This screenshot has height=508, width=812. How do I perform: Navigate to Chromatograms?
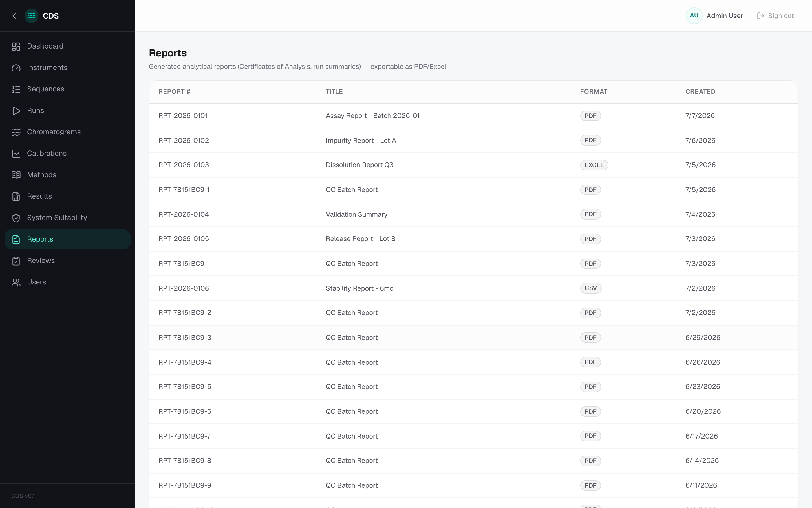[x=67, y=132]
